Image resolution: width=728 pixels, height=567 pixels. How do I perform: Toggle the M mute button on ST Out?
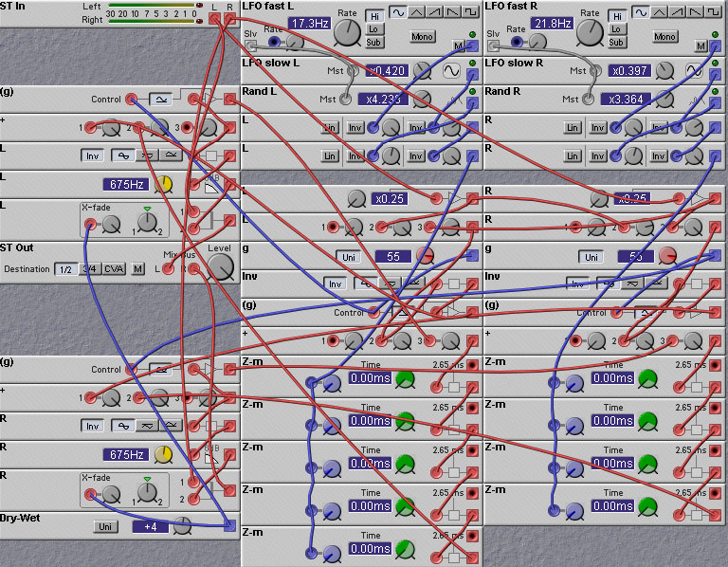point(137,269)
